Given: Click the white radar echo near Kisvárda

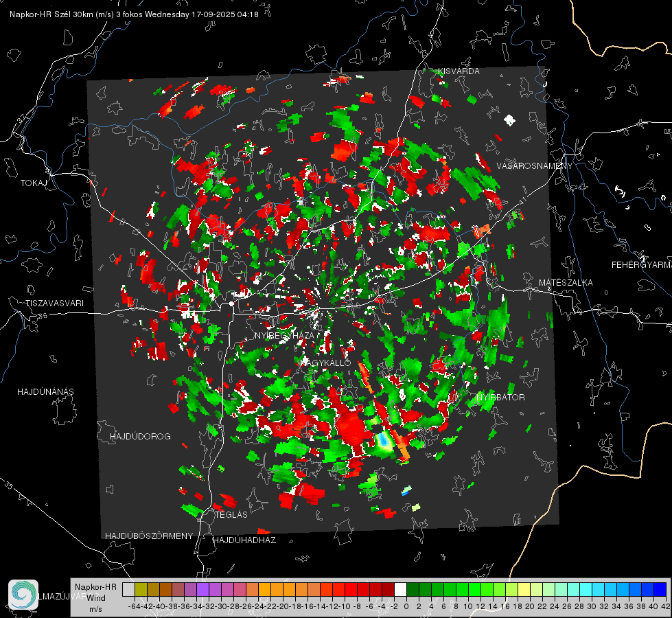Looking at the screenshot, I should click(x=509, y=120).
